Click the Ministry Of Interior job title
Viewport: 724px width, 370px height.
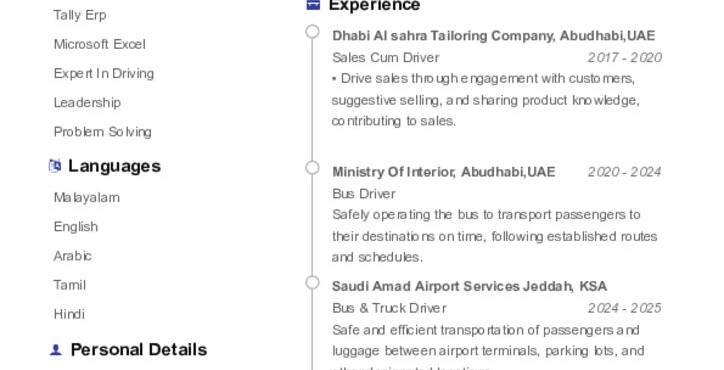point(444,172)
